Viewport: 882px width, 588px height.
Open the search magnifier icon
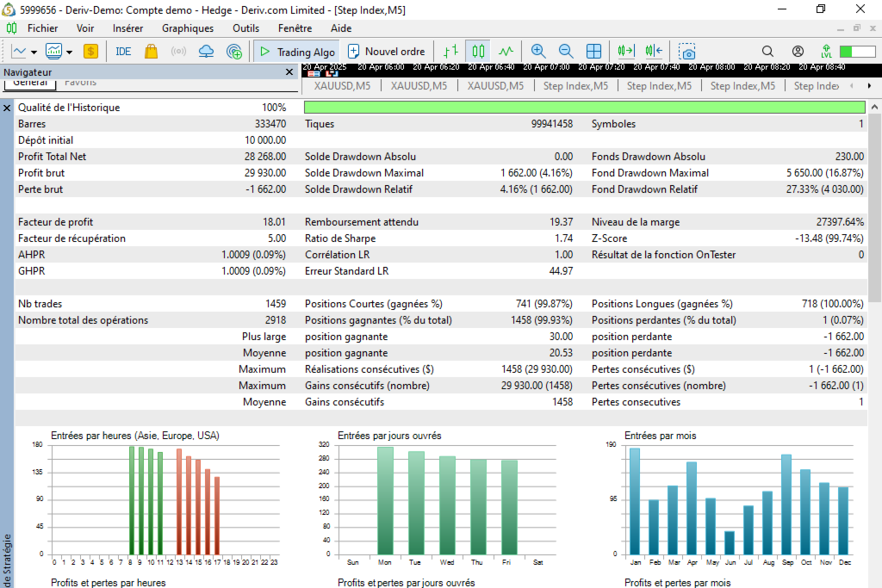tap(767, 52)
